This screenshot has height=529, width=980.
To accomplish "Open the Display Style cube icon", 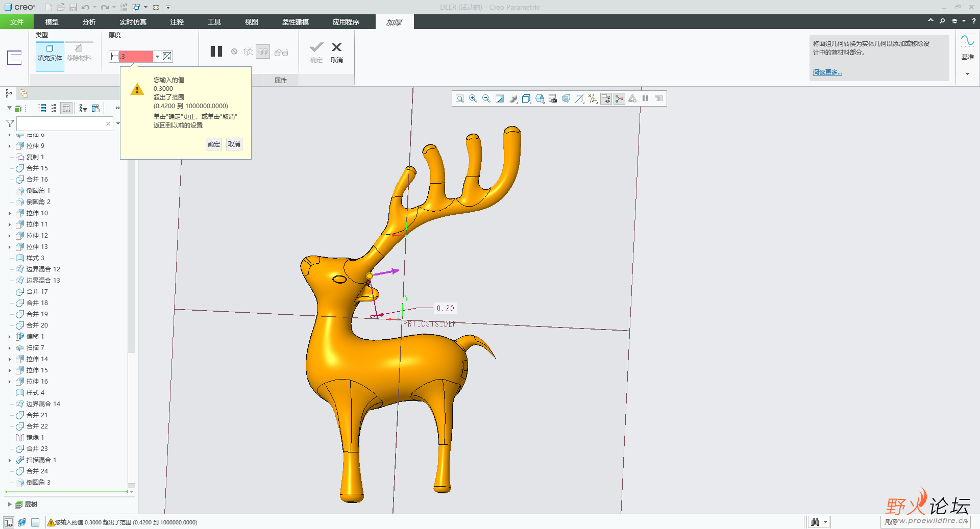I will [x=526, y=98].
